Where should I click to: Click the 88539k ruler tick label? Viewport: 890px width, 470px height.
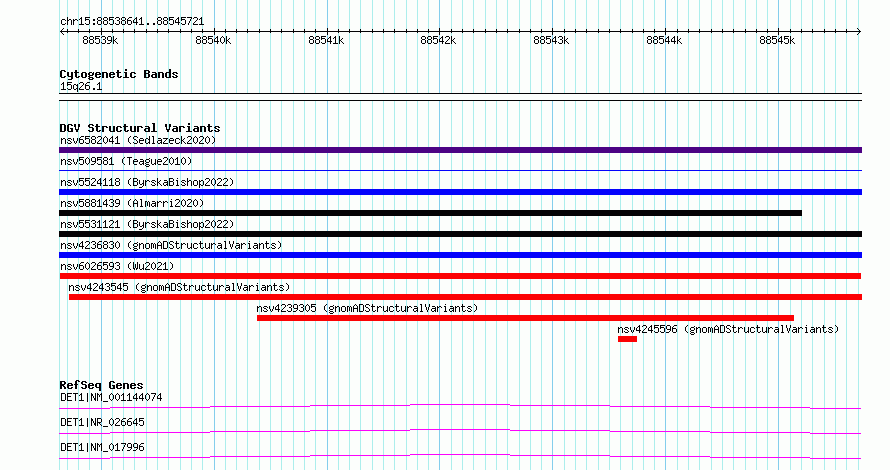point(100,41)
